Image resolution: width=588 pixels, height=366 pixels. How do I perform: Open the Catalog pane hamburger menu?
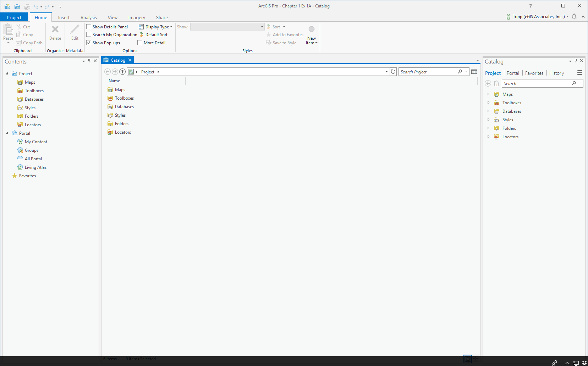[580, 73]
